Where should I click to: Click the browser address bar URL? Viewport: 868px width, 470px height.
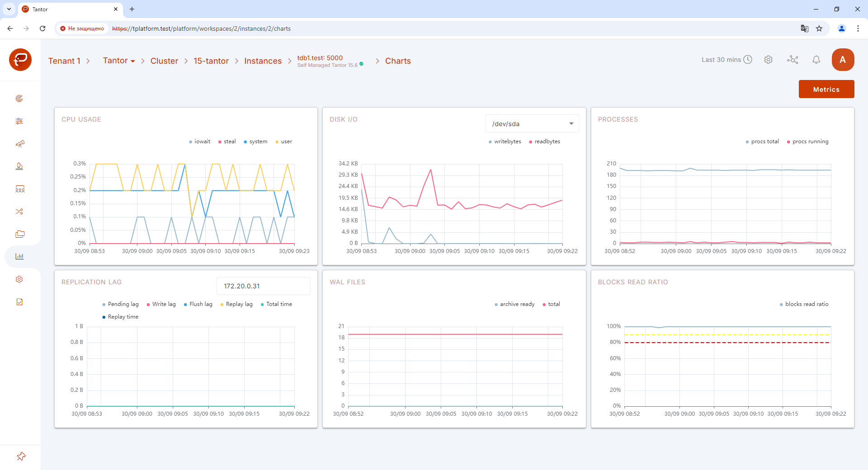tap(201, 28)
